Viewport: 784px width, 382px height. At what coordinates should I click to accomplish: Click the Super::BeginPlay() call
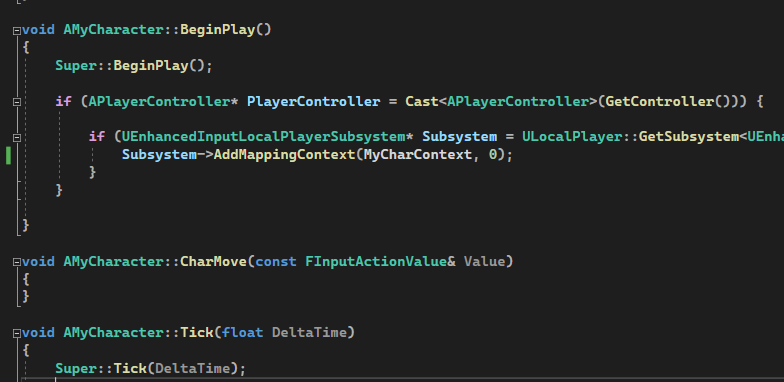coord(134,66)
